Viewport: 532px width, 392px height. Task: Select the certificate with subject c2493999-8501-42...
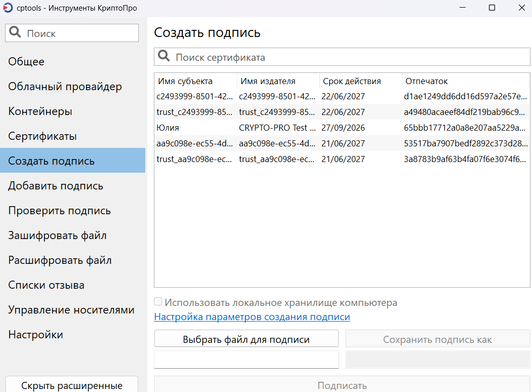click(342, 96)
